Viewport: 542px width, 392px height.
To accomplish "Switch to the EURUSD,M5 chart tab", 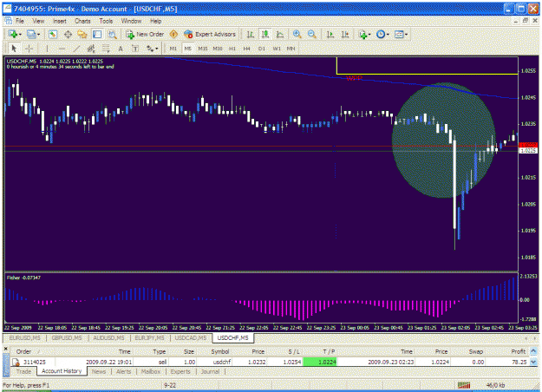I will (24, 337).
